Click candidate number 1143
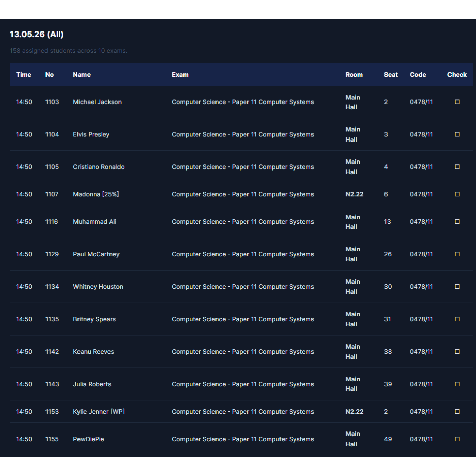 coord(52,384)
